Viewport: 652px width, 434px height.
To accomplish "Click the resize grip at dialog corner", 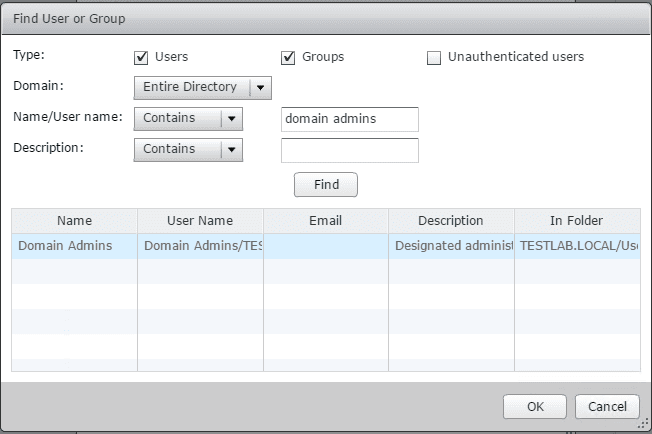I will click(644, 426).
